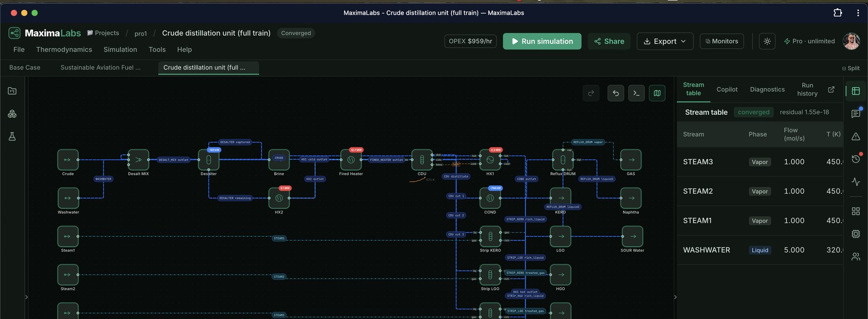Open the Export dropdown
868x319 pixels.
coord(665,41)
